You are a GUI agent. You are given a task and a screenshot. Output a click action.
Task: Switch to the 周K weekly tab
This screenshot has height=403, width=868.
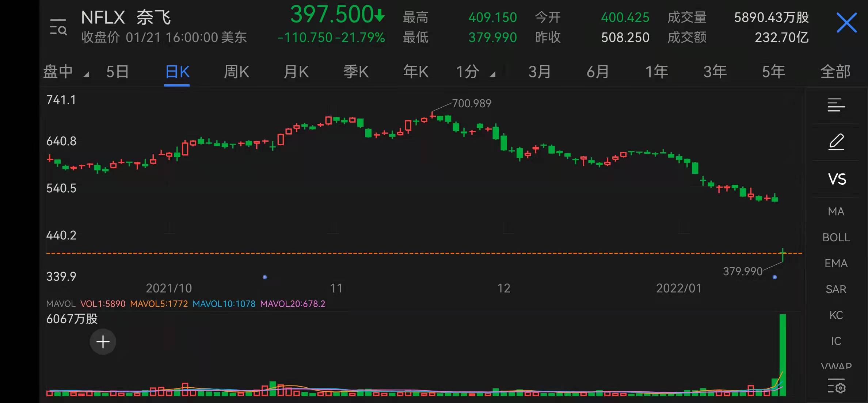coord(236,72)
